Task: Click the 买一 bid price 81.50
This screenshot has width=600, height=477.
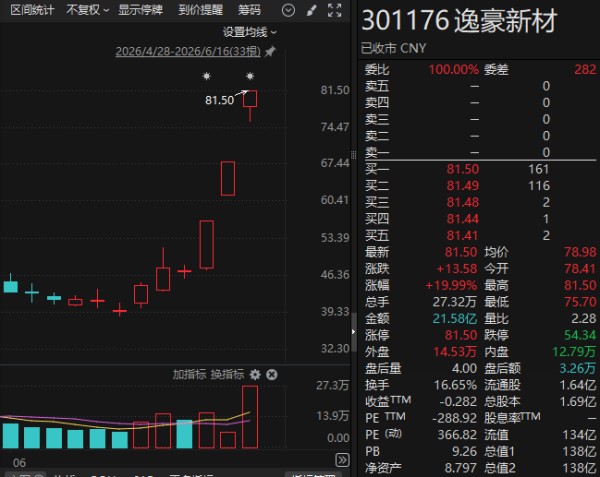Action: pos(463,169)
